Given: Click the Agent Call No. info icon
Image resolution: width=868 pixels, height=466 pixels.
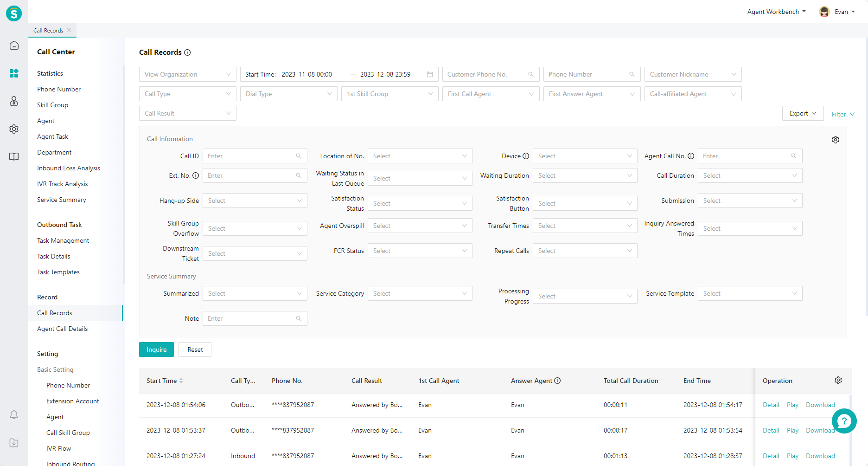Looking at the screenshot, I should [691, 156].
